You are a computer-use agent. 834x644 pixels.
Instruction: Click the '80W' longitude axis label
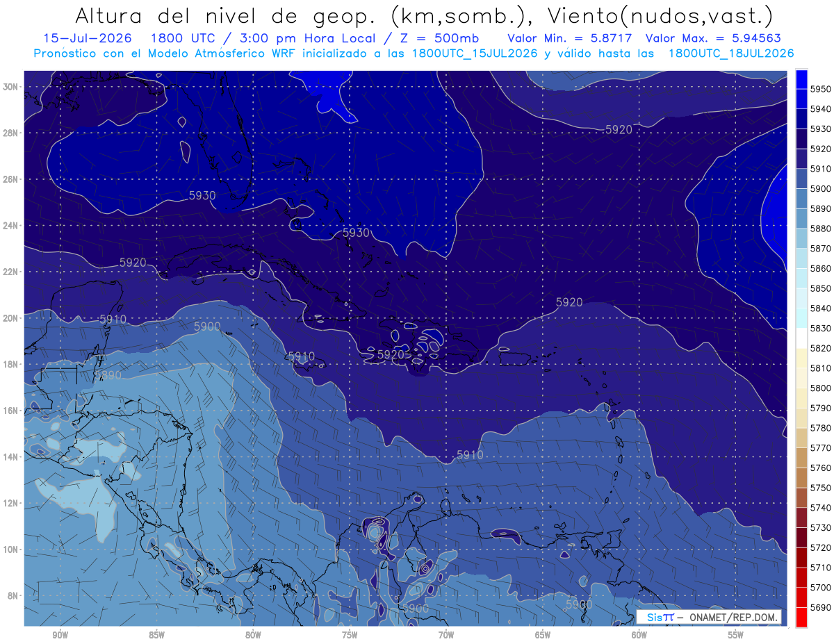[253, 634]
